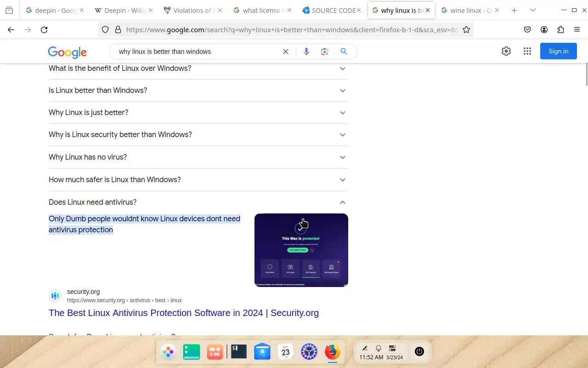The width and height of the screenshot is (588, 368).
Task: Submit search with magnifier icon
Action: 344,52
